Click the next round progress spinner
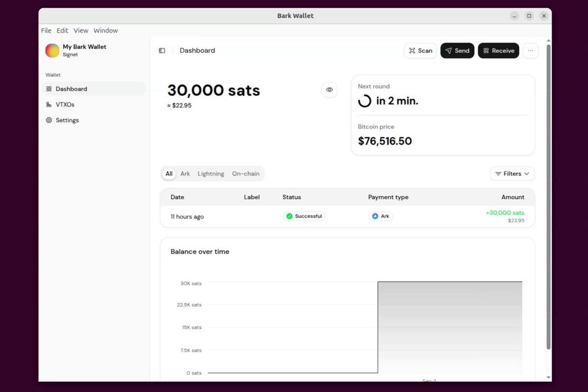The image size is (588, 392). tap(365, 101)
